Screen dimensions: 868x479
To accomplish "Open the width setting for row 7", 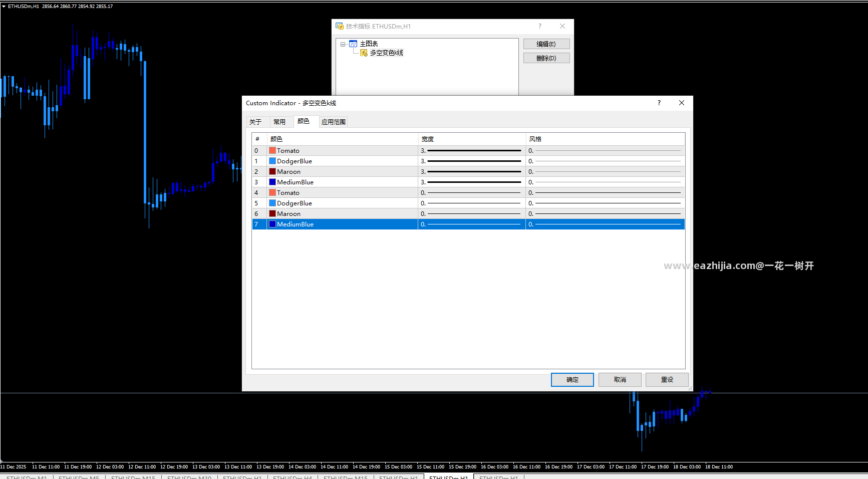I will (472, 224).
